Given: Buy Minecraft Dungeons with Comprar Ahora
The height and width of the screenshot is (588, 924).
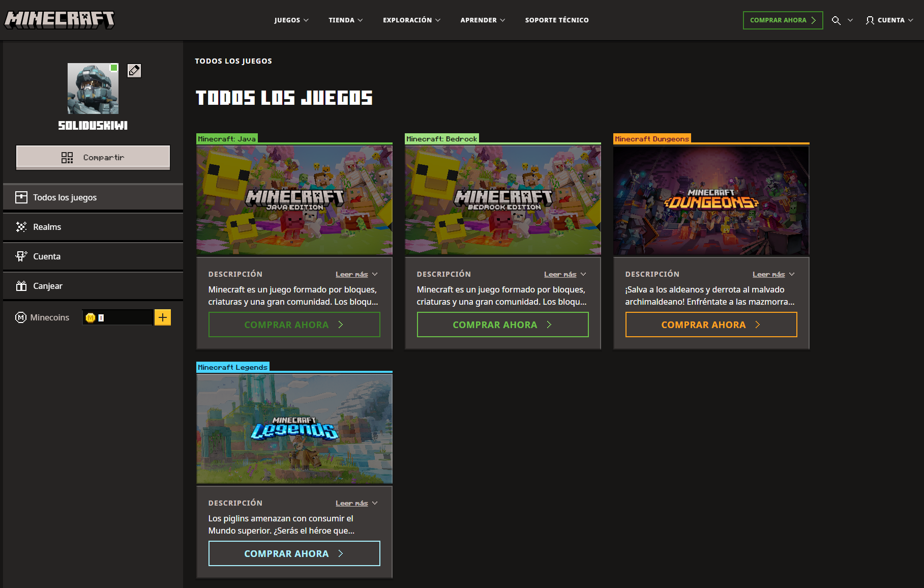Looking at the screenshot, I should point(711,325).
